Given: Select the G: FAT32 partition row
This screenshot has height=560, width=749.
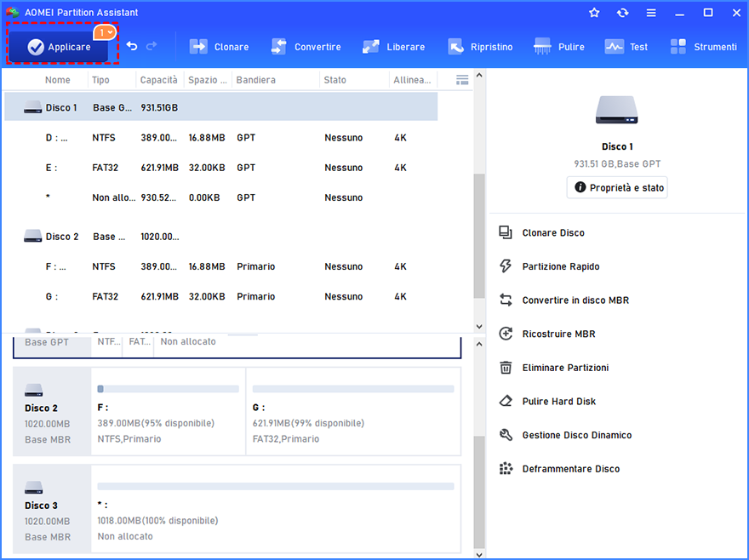Looking at the screenshot, I should click(220, 297).
